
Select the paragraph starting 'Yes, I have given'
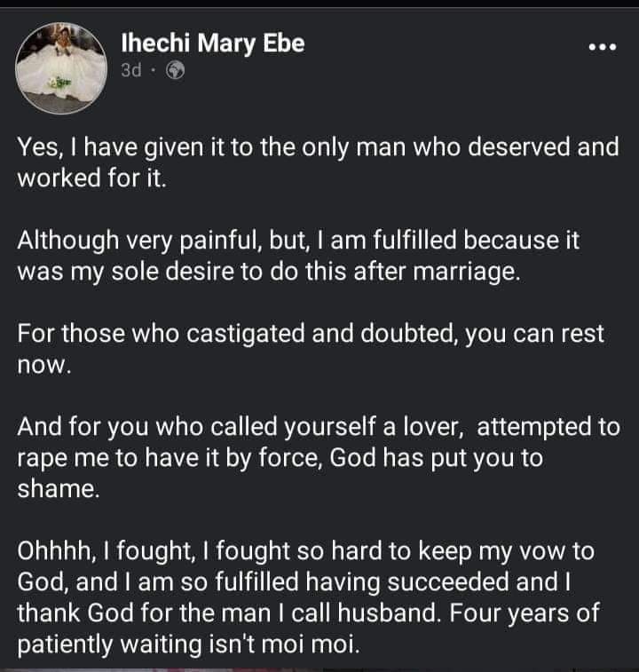tap(318, 162)
